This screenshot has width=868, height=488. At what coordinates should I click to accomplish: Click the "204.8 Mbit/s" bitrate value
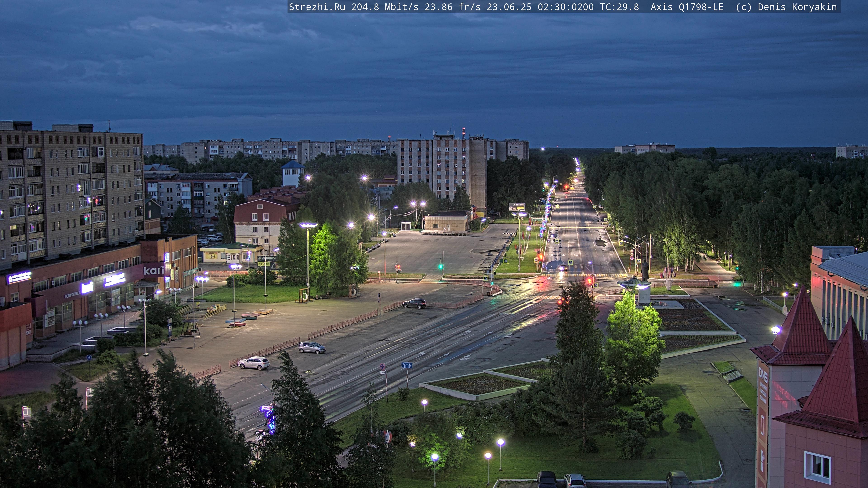tap(385, 7)
